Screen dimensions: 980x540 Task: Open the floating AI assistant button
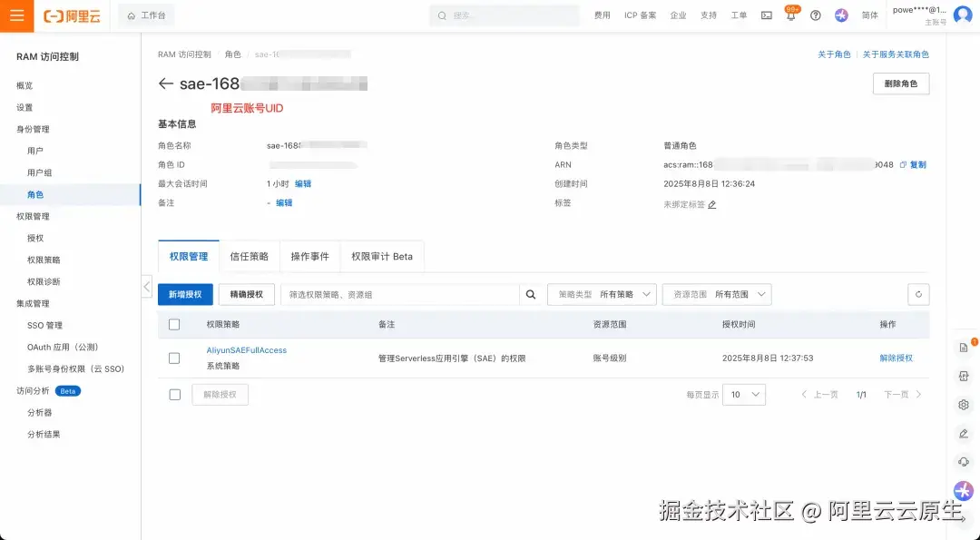963,491
